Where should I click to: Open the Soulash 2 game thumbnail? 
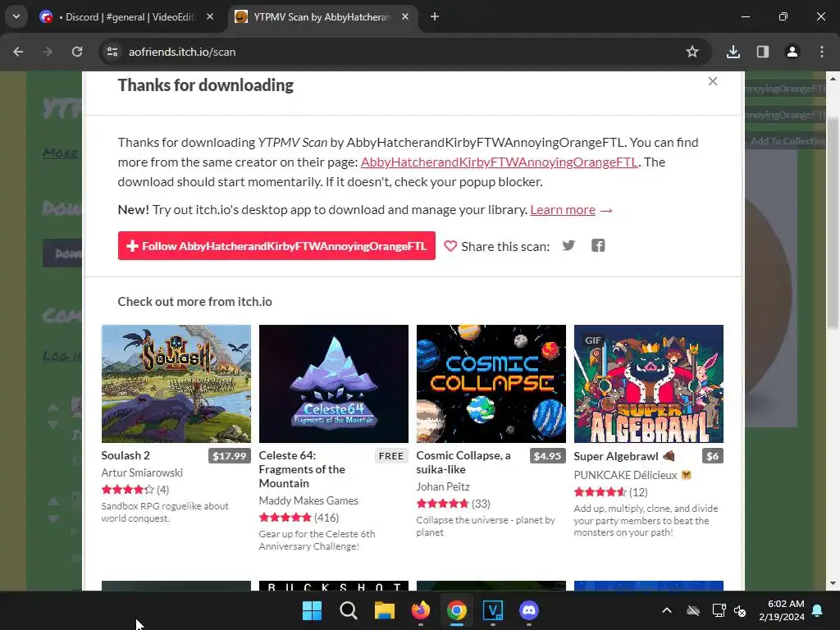click(x=176, y=384)
